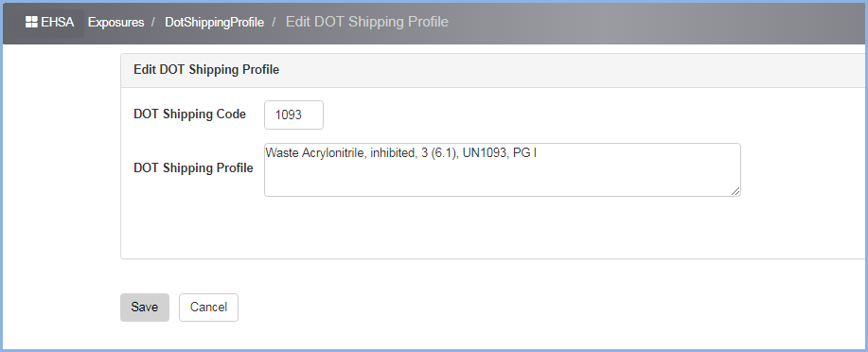Select the Edit DOT Shipping Profile breadcrumb

[367, 22]
